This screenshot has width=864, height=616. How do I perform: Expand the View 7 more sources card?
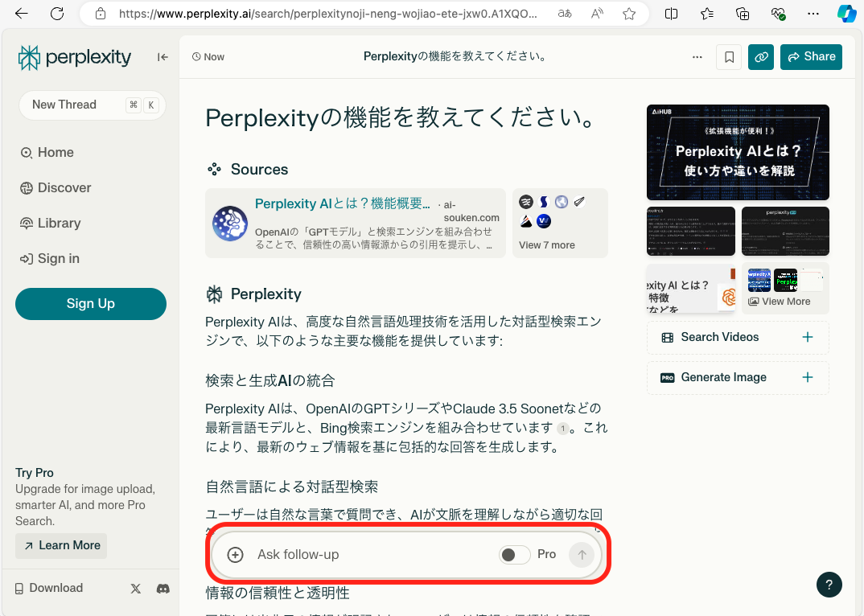coord(560,223)
